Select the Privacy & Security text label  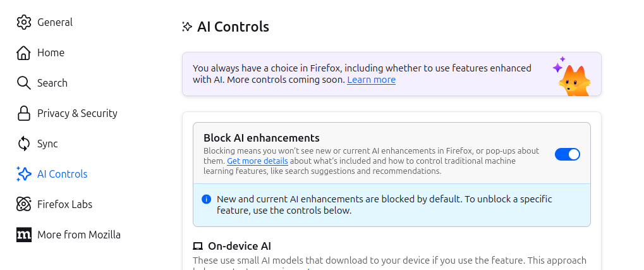[x=77, y=113]
